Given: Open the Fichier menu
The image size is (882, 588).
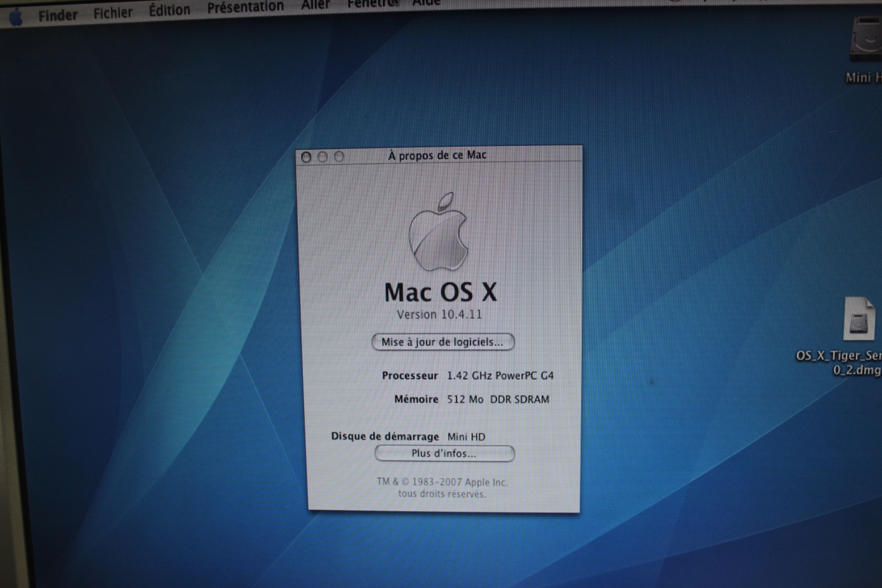Looking at the screenshot, I should [x=113, y=12].
